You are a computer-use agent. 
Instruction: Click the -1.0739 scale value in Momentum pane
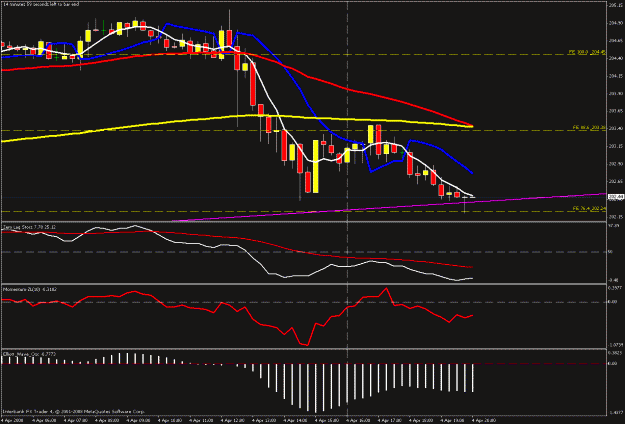(x=615, y=344)
